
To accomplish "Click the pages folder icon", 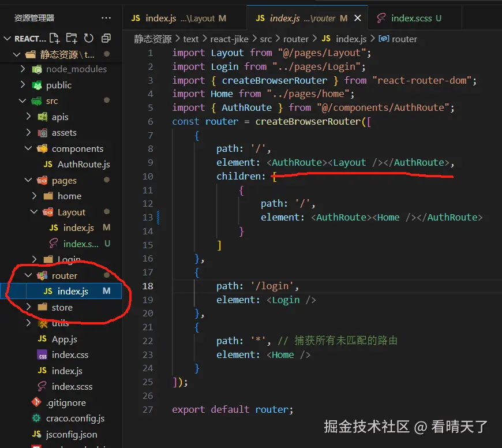I will [42, 180].
